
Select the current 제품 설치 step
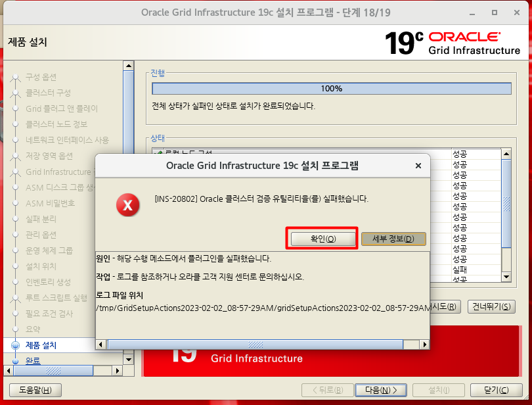click(41, 345)
